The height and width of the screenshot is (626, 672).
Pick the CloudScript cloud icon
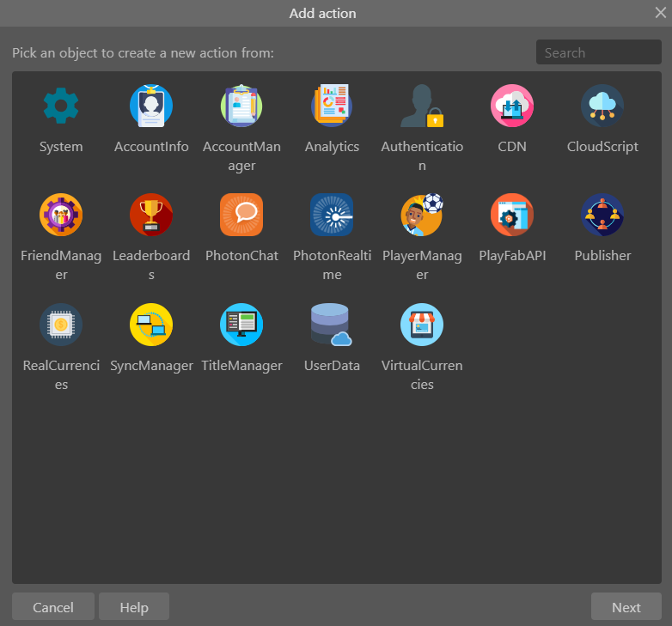[x=602, y=106]
